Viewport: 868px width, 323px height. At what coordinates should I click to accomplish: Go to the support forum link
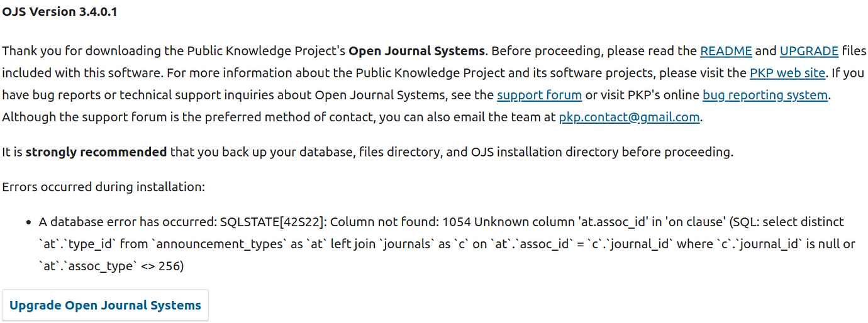coord(539,95)
